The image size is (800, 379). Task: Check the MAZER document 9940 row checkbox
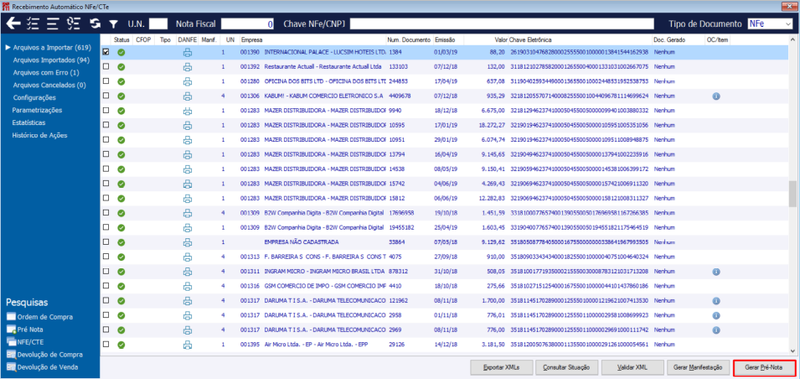click(x=106, y=110)
